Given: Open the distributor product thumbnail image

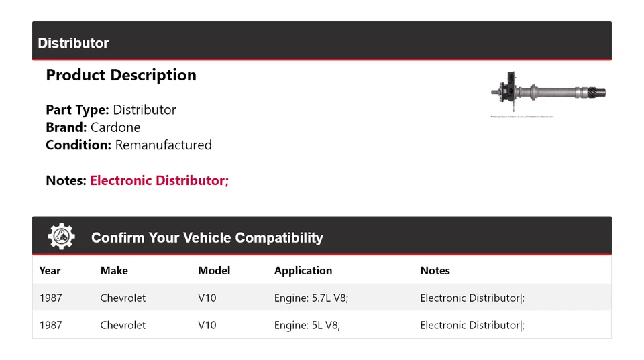Looking at the screenshot, I should 548,93.
